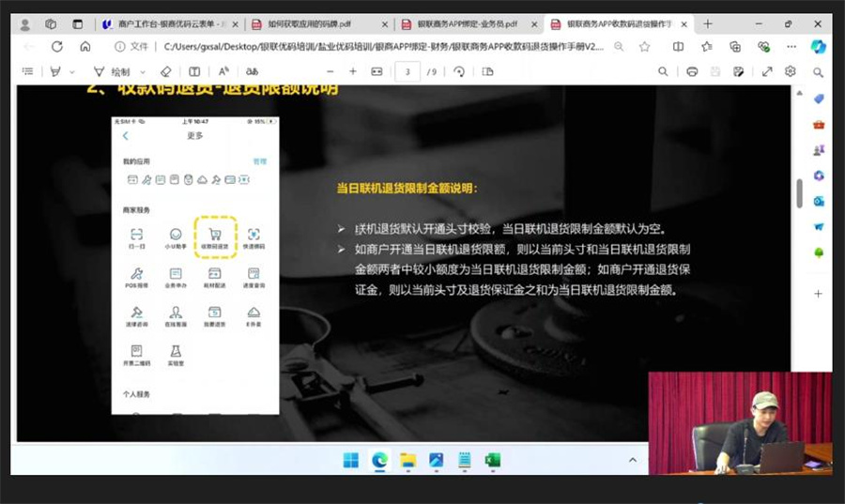The width and height of the screenshot is (845, 504).
Task: Click the vertical scrollbar thumb
Action: pos(799,192)
